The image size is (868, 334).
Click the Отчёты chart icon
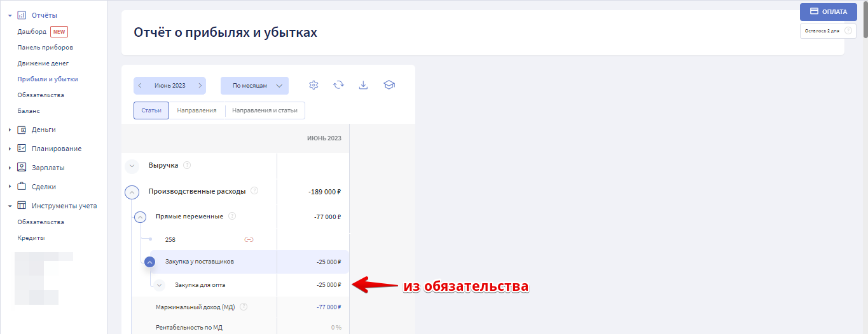[x=22, y=15]
